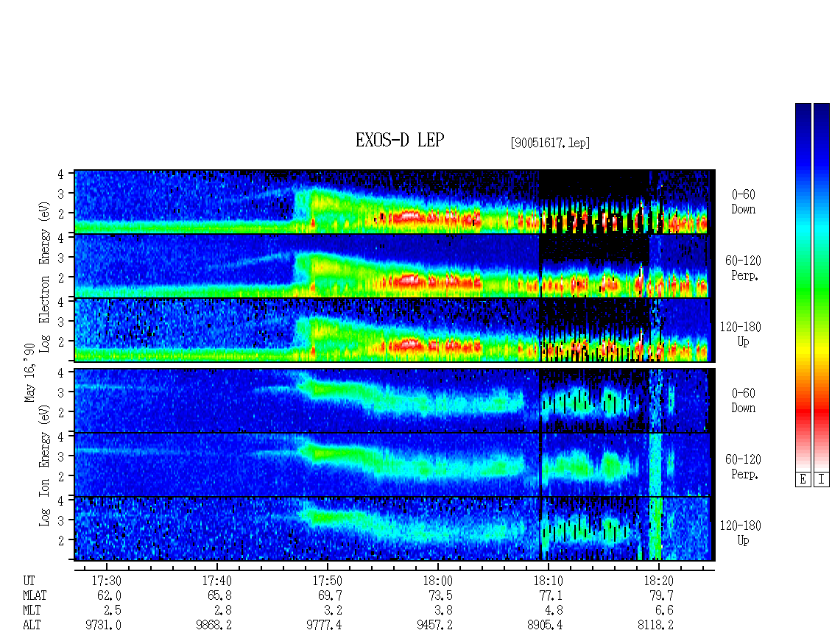The height and width of the screenshot is (644, 832).
Task: Click the Log Electron Energy (eV) axis label
Action: click(x=45, y=277)
